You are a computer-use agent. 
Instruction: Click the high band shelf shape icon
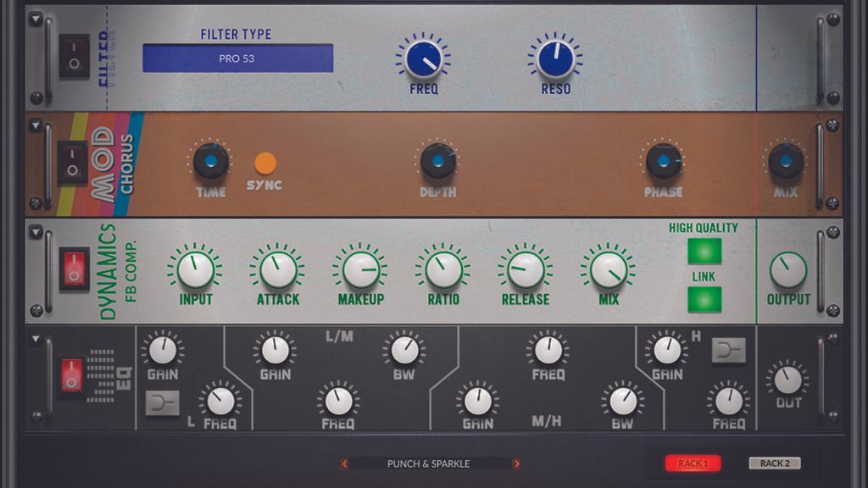click(728, 350)
